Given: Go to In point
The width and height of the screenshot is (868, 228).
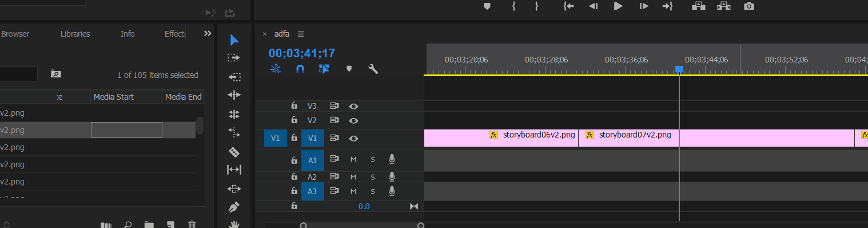Looking at the screenshot, I should tap(568, 6).
